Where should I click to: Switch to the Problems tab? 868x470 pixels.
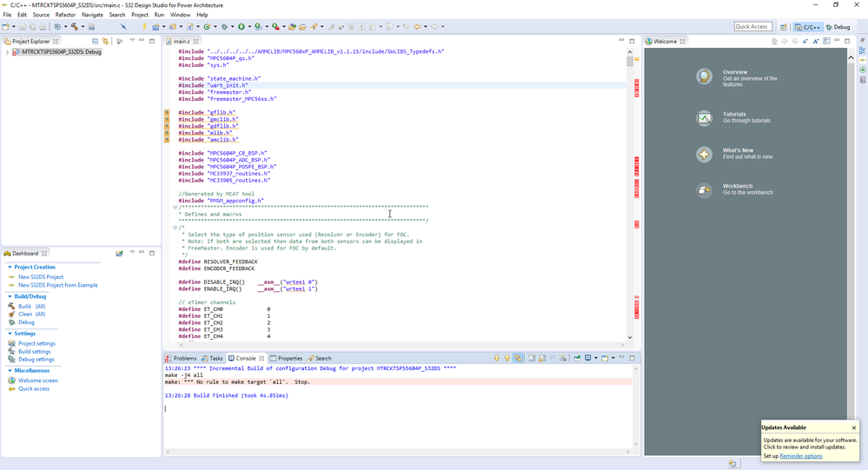pos(181,358)
